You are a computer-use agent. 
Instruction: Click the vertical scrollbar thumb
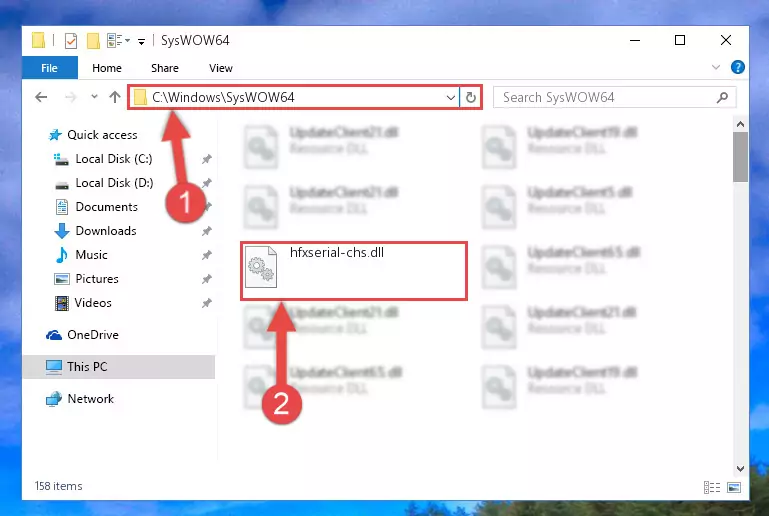pos(740,157)
